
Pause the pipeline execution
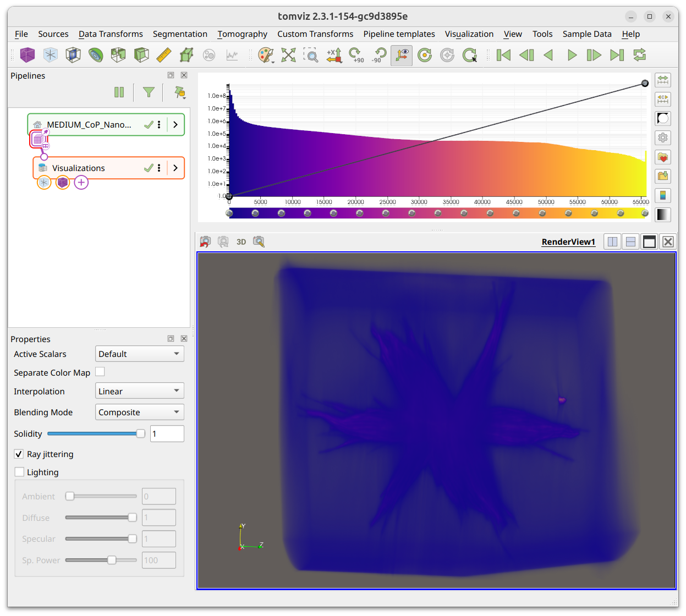pos(119,92)
